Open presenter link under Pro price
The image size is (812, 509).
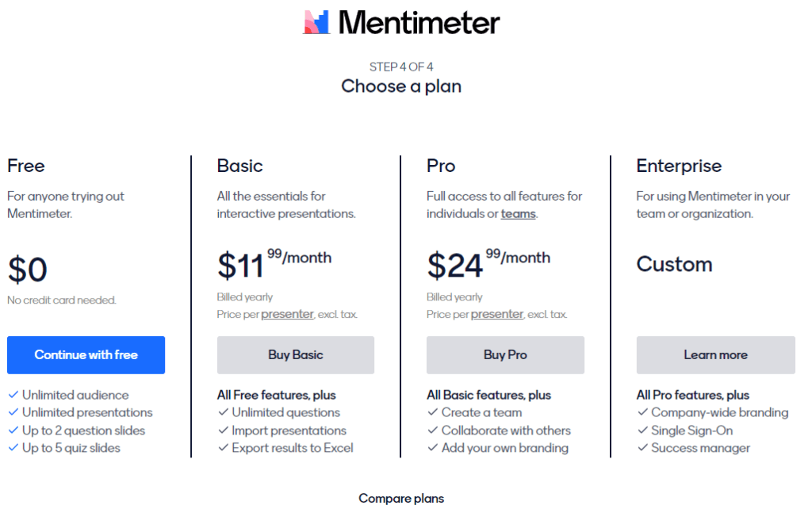point(497,314)
